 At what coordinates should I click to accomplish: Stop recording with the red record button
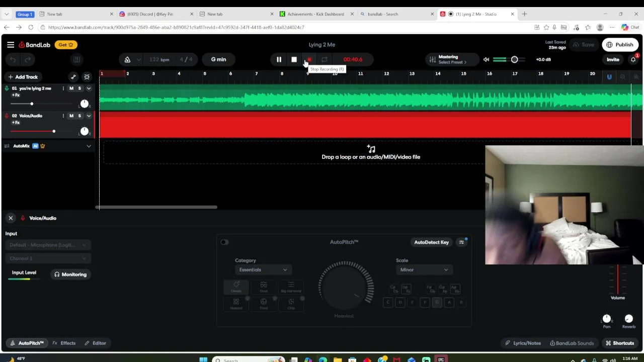309,60
